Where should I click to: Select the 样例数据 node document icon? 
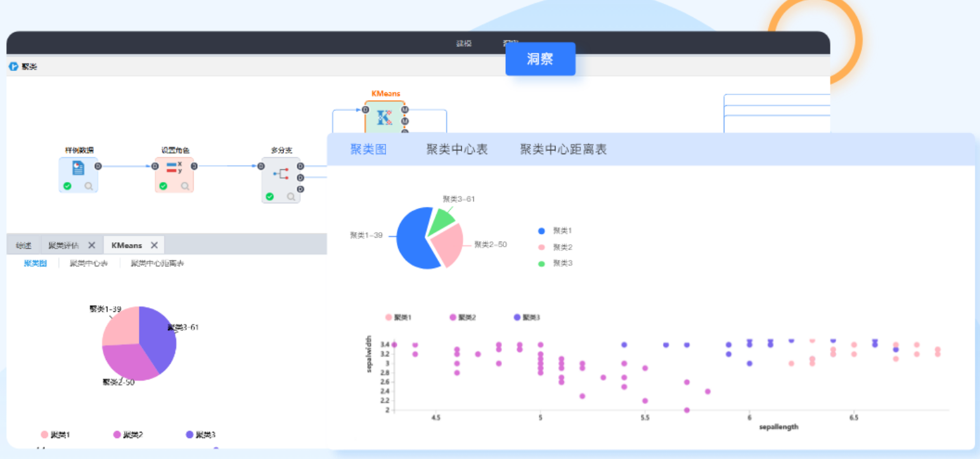tap(79, 168)
